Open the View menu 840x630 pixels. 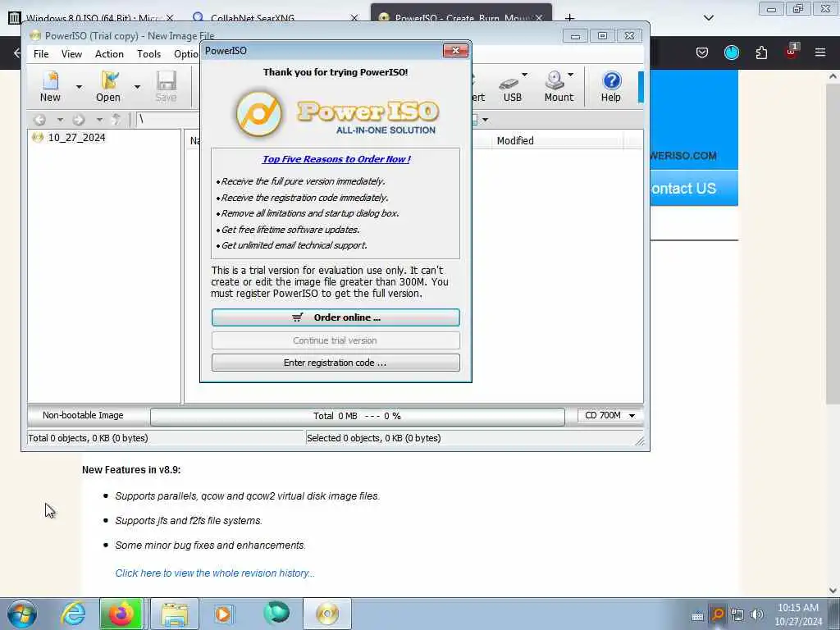(x=71, y=53)
